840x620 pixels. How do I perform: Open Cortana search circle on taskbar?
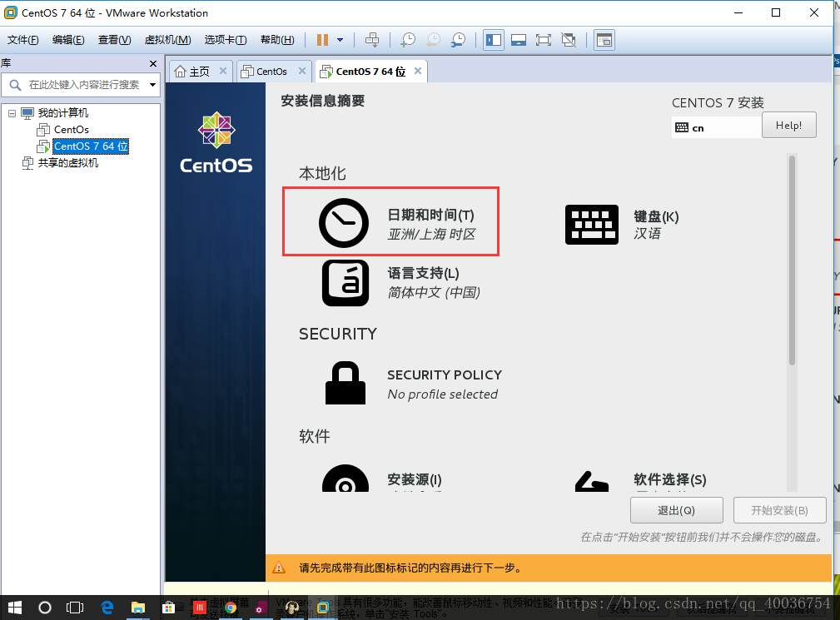[x=45, y=608]
